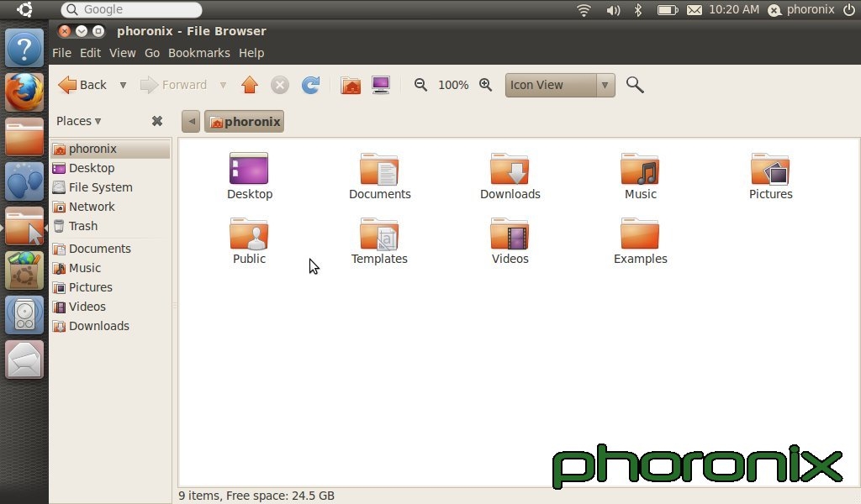Open Help launcher with question mark
Viewport: 861px width, 504px height.
[x=24, y=48]
